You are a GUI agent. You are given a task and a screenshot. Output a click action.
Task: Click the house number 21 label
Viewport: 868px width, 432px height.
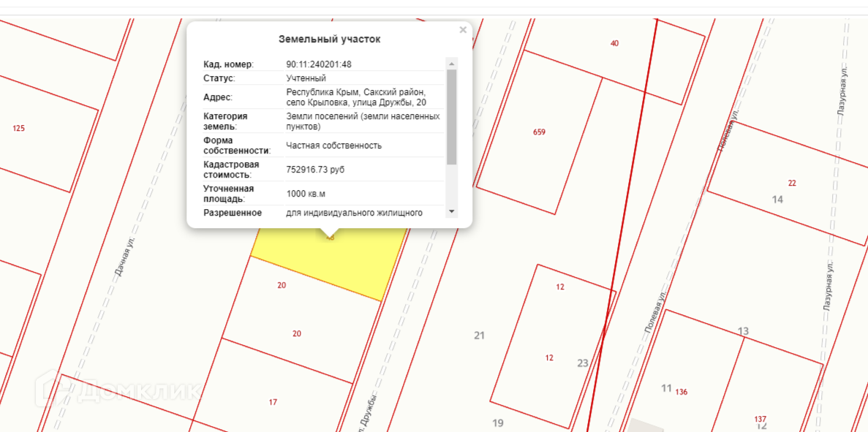[480, 336]
